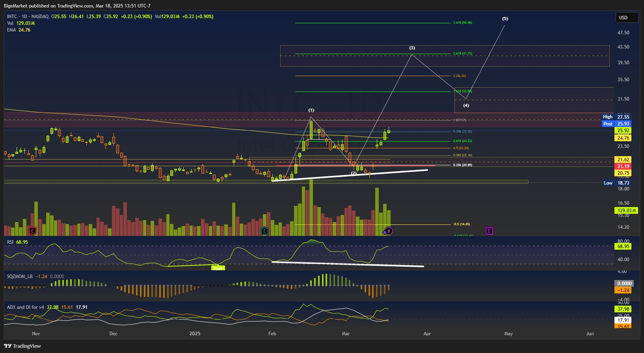Viewport: 644px width, 353px height.
Task: Click the -0.5 (14.45) Fibonacci level label
Action: (x=462, y=224)
